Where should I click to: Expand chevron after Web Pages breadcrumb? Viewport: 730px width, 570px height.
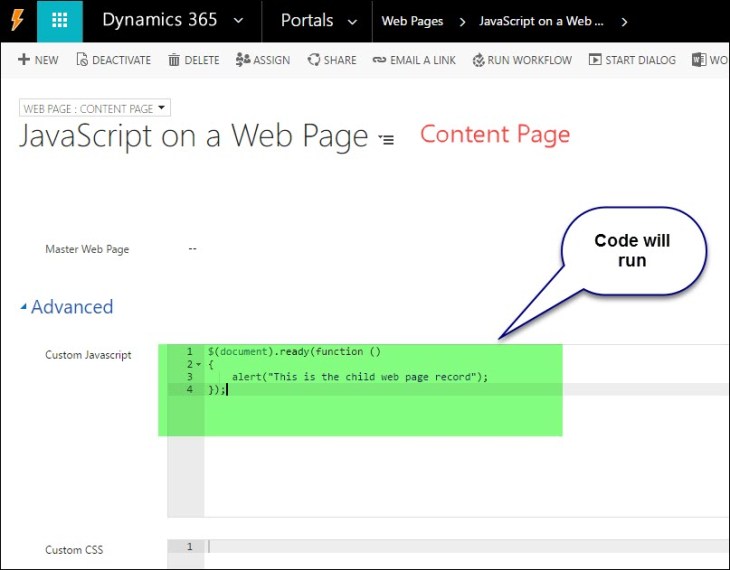pos(462,22)
